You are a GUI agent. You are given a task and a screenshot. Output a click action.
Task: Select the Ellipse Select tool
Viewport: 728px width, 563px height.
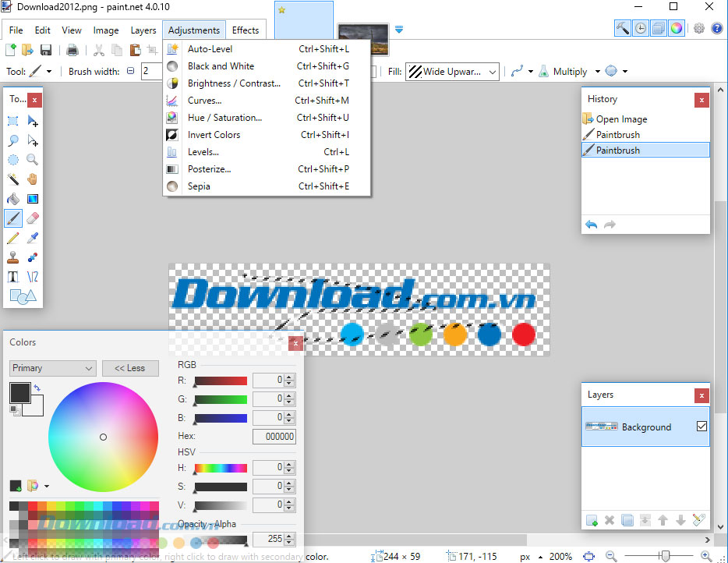[13, 160]
